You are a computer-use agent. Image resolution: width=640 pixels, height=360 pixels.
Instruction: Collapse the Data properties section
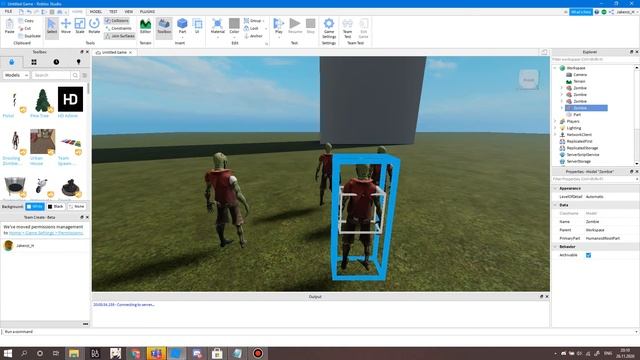(556, 205)
